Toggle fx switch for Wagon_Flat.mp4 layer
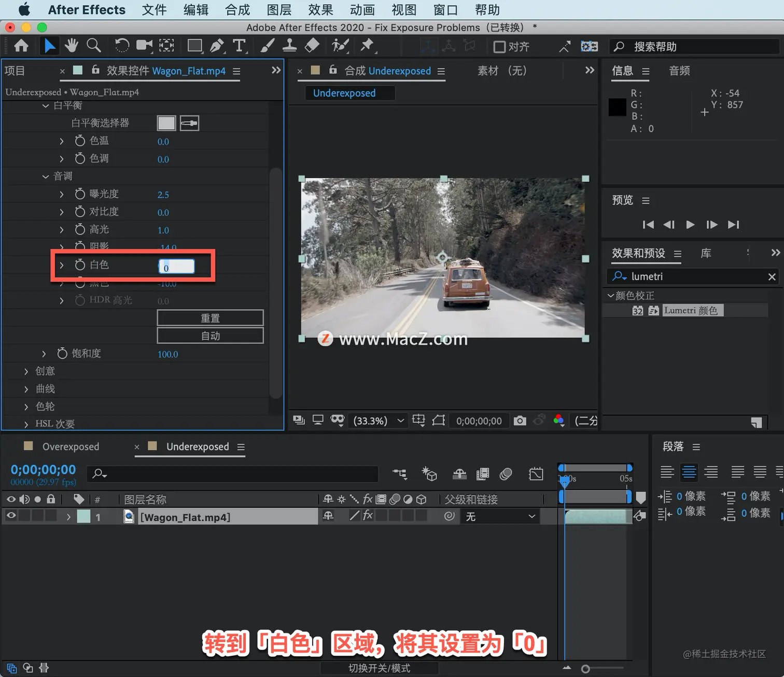 click(x=368, y=516)
